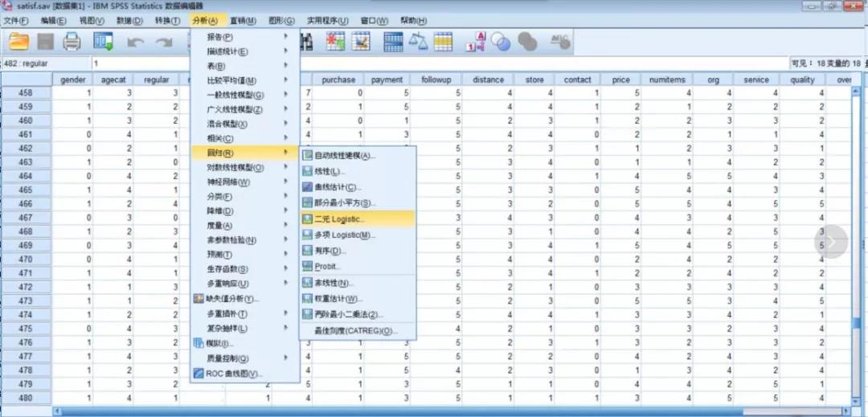Click the 自动线性建模 item icon
Image resolution: width=868 pixels, height=417 pixels.
308,156
